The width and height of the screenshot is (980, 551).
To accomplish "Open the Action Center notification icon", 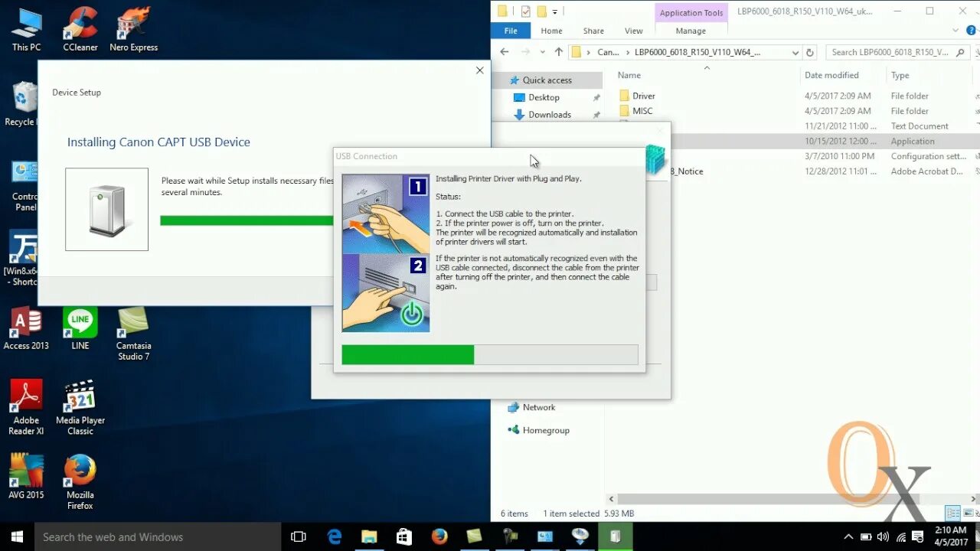I will [919, 537].
